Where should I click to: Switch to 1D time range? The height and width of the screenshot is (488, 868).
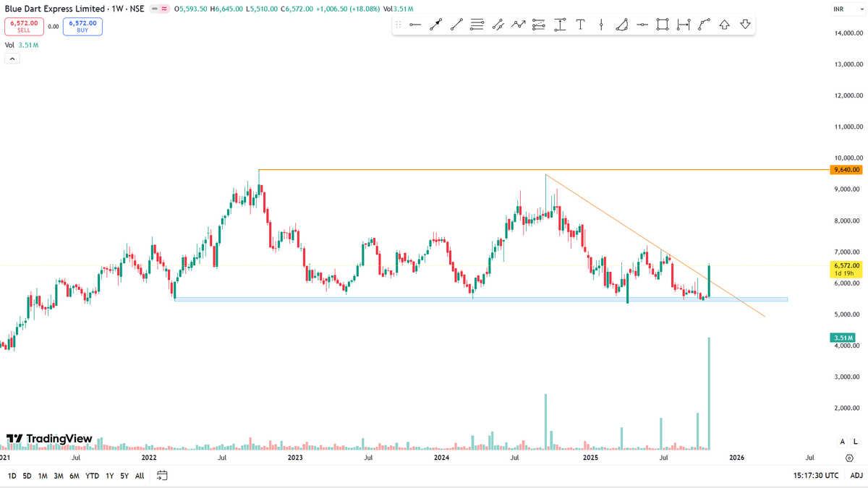pos(12,476)
